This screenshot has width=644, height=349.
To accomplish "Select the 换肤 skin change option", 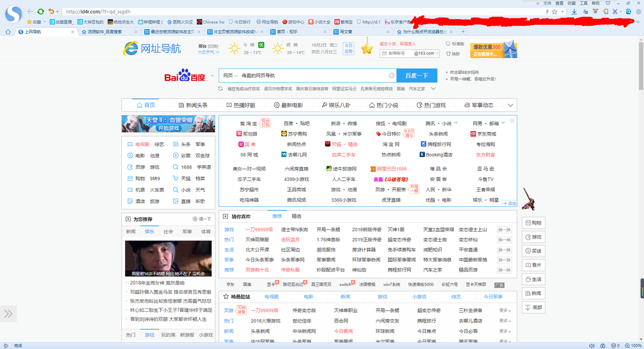I will click(x=453, y=53).
